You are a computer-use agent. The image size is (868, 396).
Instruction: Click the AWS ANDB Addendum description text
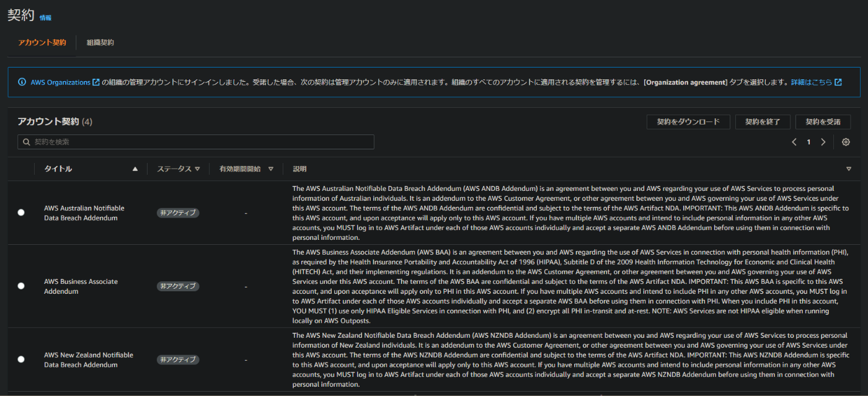(570, 213)
